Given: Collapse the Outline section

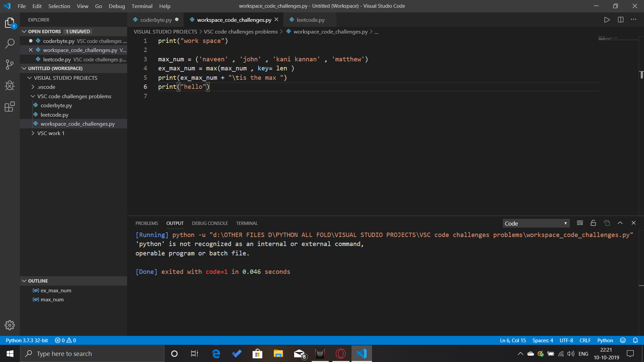Looking at the screenshot, I should click(x=38, y=281).
